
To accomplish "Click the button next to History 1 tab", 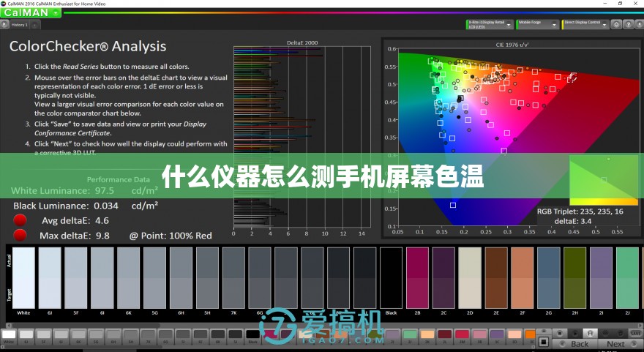I will coord(35,25).
